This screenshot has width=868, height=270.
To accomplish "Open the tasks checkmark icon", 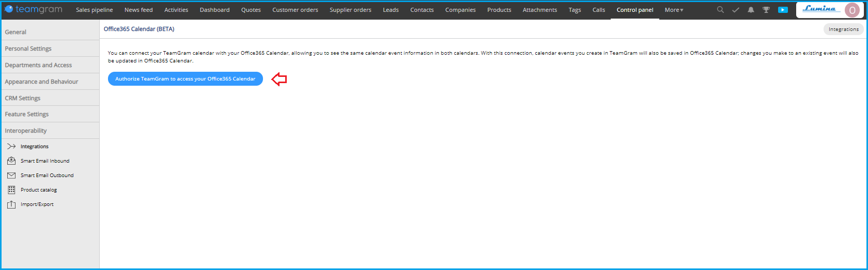I will 736,10.
